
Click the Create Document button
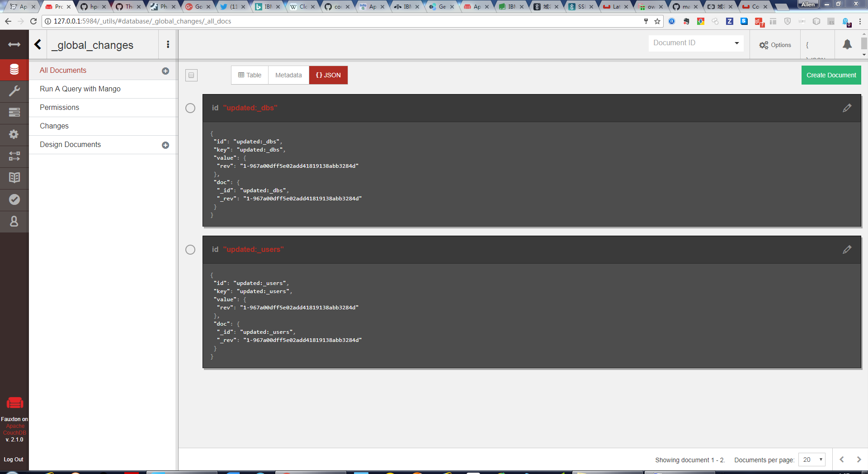pyautogui.click(x=831, y=75)
